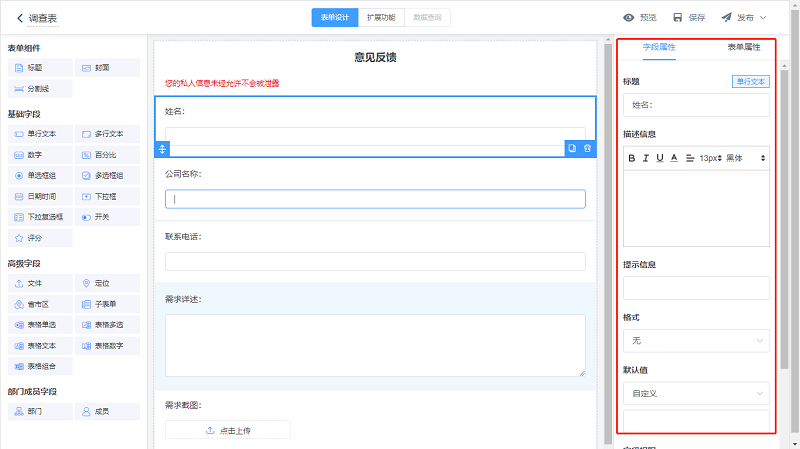The height and width of the screenshot is (449, 800).
Task: Add the 多选框组 checkbox group component
Action: (106, 175)
